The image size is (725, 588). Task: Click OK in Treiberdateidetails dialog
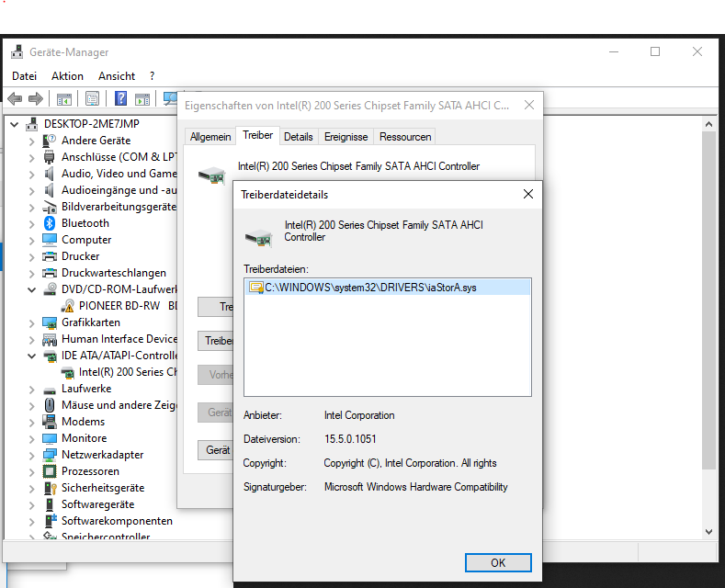click(498, 562)
